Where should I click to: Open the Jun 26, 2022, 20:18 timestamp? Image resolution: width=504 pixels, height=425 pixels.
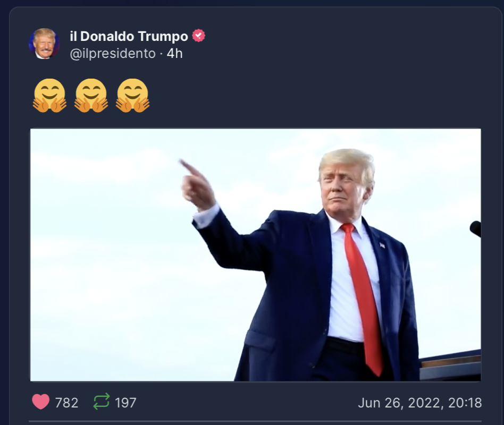pos(420,403)
